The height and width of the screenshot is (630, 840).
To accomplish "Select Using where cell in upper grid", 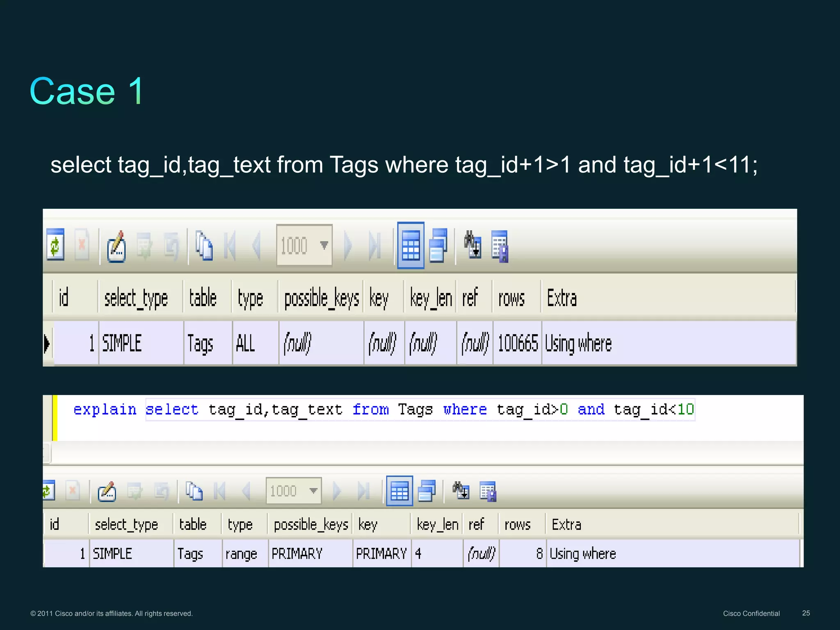I will [x=669, y=343].
